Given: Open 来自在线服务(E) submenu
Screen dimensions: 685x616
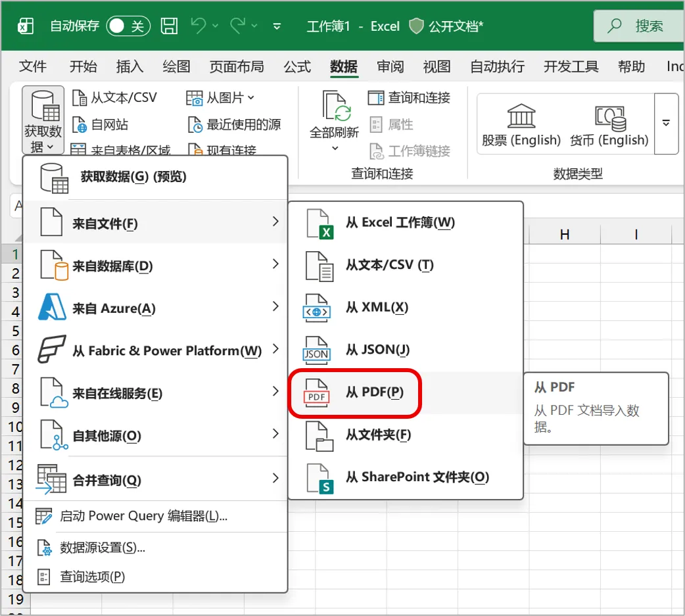Looking at the screenshot, I should point(155,392).
